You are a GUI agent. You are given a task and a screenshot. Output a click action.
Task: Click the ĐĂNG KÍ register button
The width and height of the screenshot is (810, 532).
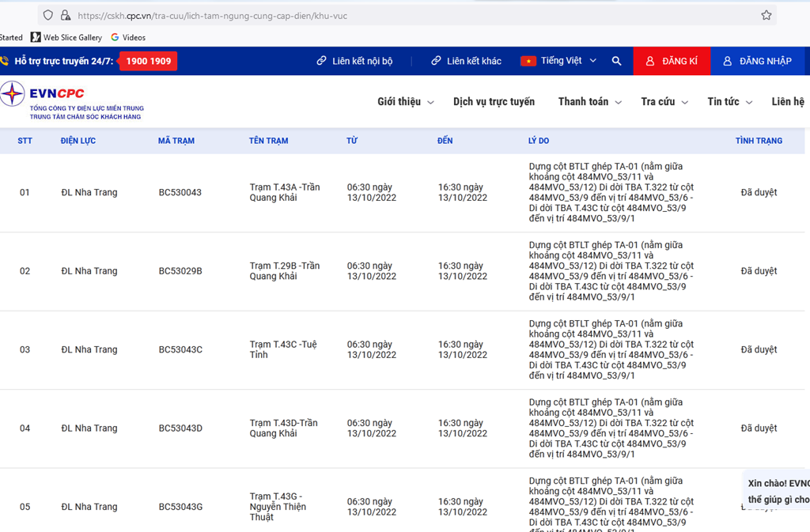(x=672, y=61)
